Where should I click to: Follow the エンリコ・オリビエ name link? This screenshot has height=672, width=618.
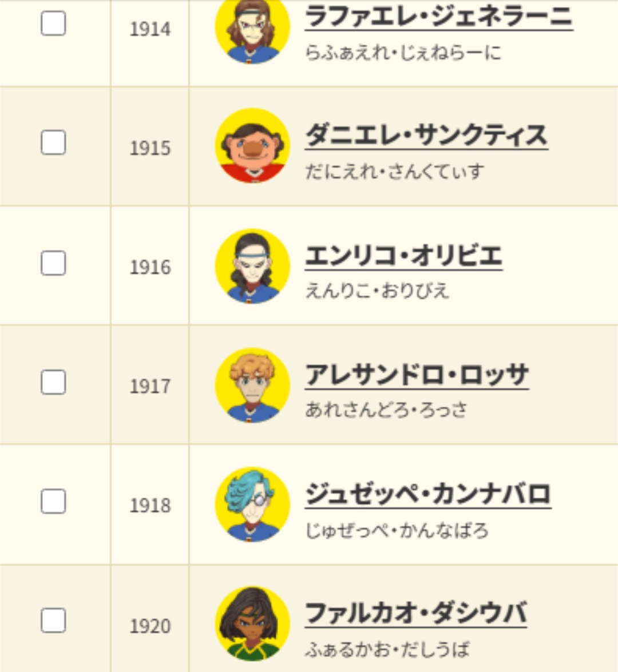[403, 256]
